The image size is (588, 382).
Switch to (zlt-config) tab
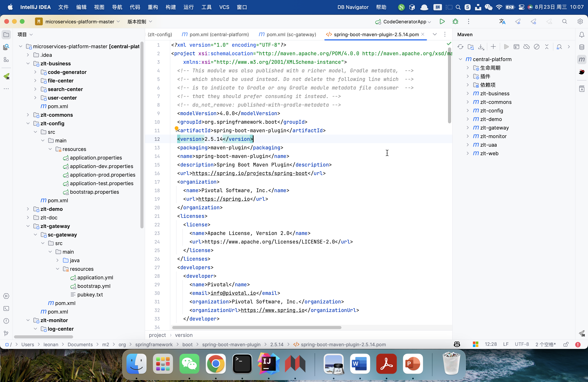[160, 34]
